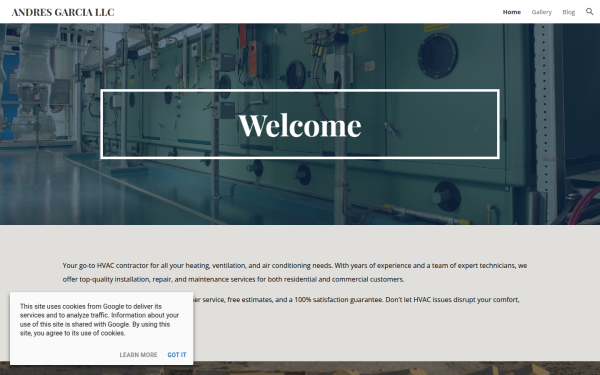Click the ANDRES GARCIA LLC site title
The image size is (600, 375).
[63, 12]
